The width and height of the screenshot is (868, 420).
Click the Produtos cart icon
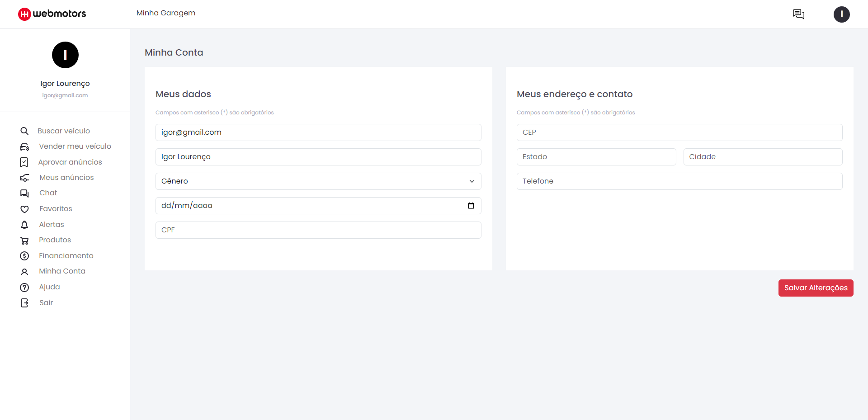click(x=24, y=241)
